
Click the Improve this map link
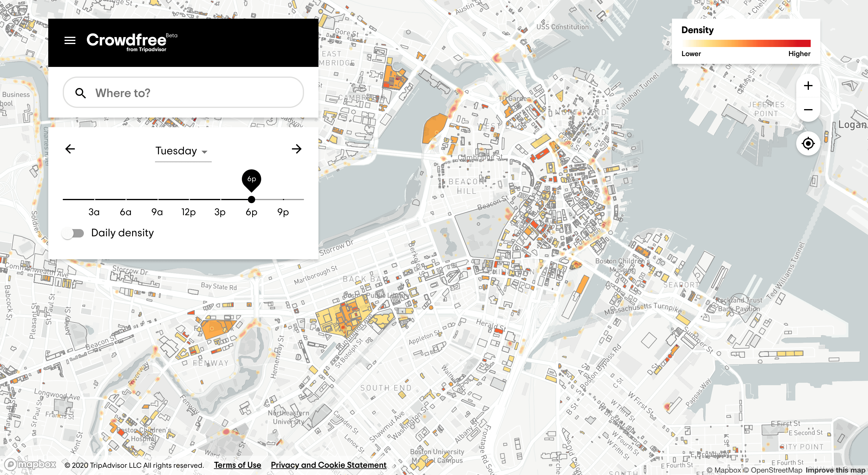pos(835,470)
